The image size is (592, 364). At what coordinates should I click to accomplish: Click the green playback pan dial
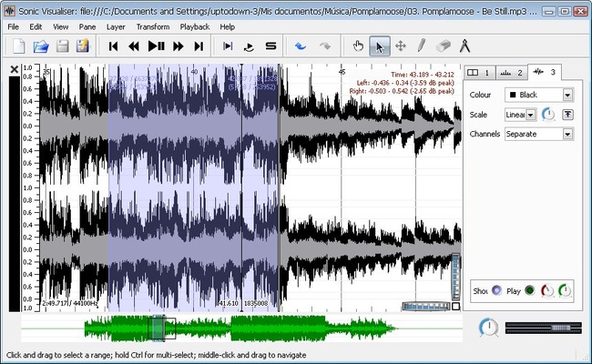tap(565, 290)
